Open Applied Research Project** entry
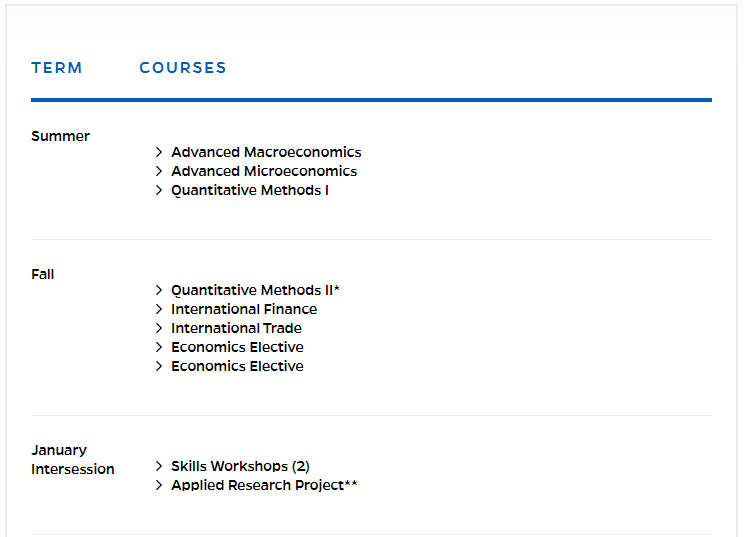744x537 pixels. (264, 485)
